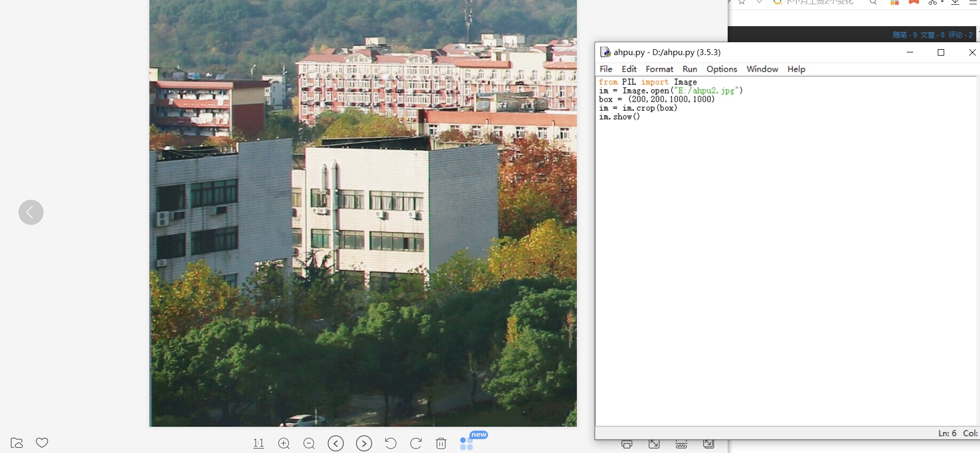
Task: Go to previous image using toolbar circle arrow
Action: coord(336,443)
